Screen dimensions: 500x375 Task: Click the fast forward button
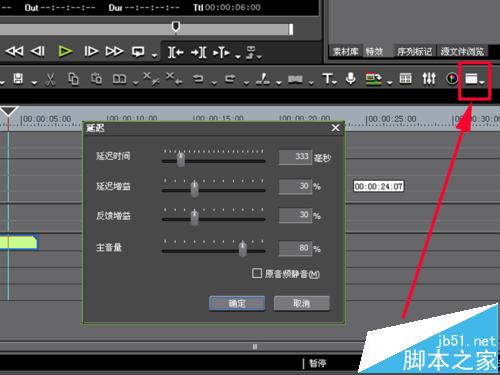(x=114, y=51)
